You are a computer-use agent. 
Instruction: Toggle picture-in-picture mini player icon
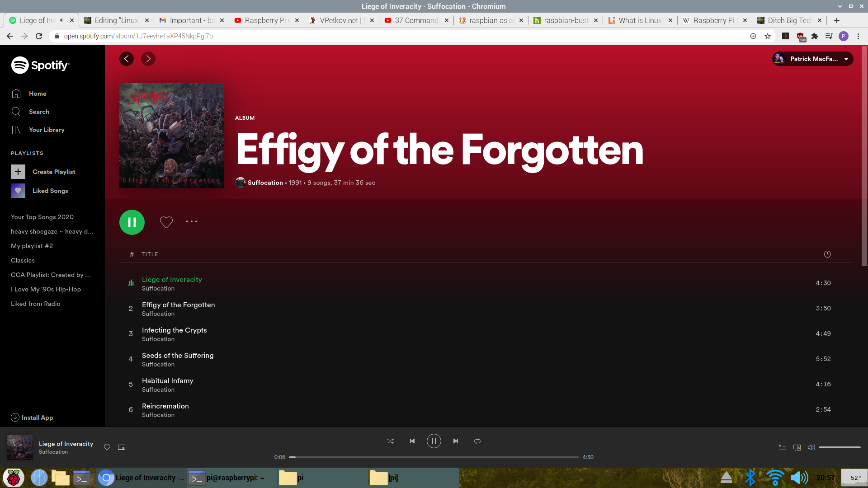pyautogui.click(x=122, y=447)
